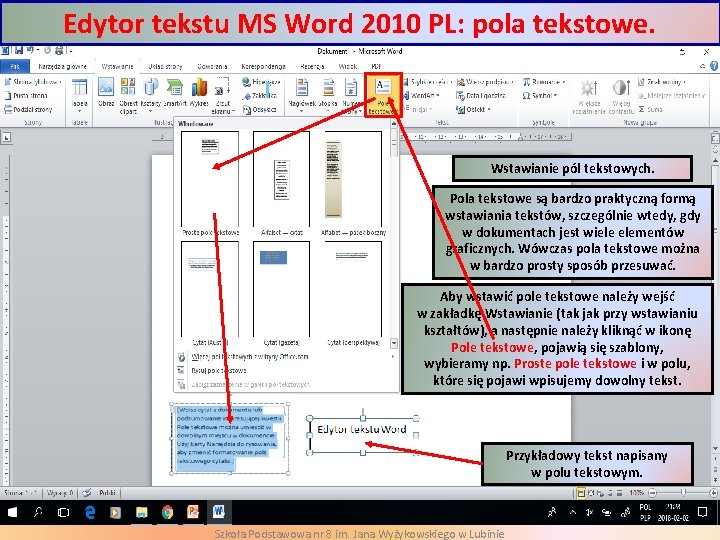Click the Save icon in quick access toolbar
The image size is (720, 540).
click(x=19, y=50)
